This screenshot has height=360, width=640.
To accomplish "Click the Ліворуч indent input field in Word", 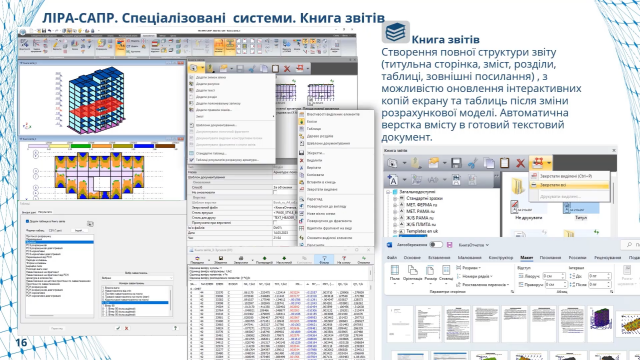I will 553,276.
